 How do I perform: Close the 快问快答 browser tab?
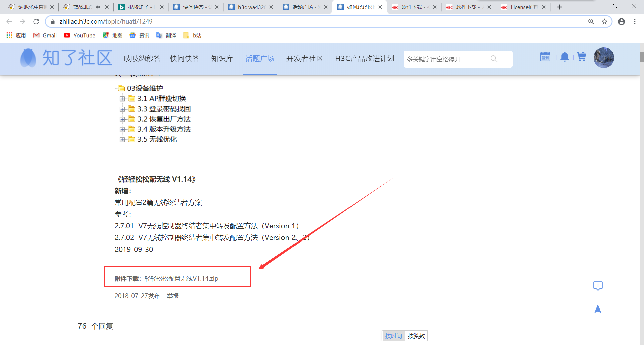point(217,7)
